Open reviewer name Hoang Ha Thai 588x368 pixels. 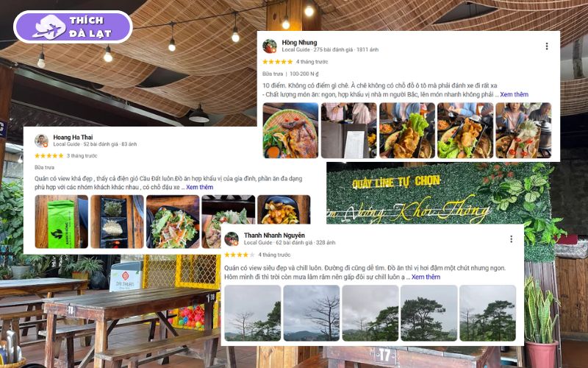point(73,137)
